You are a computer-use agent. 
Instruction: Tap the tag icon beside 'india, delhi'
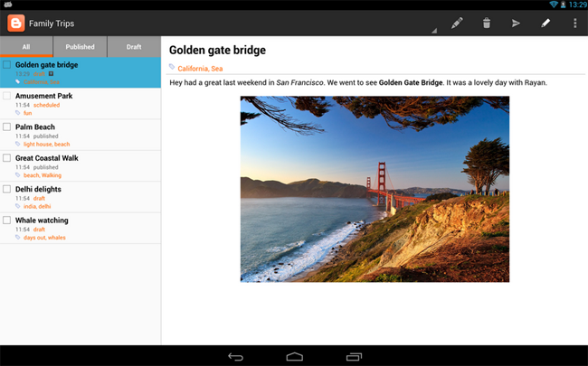tap(17, 206)
